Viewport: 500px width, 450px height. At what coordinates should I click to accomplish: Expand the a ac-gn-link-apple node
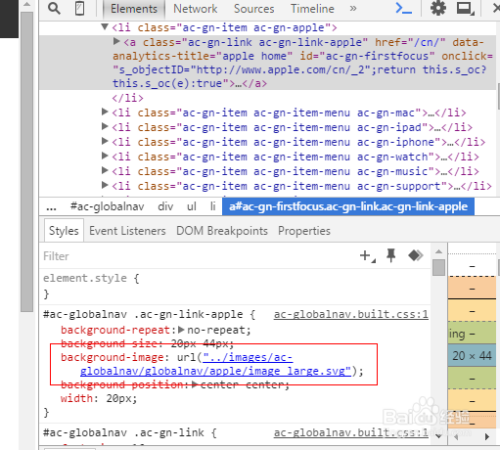116,41
